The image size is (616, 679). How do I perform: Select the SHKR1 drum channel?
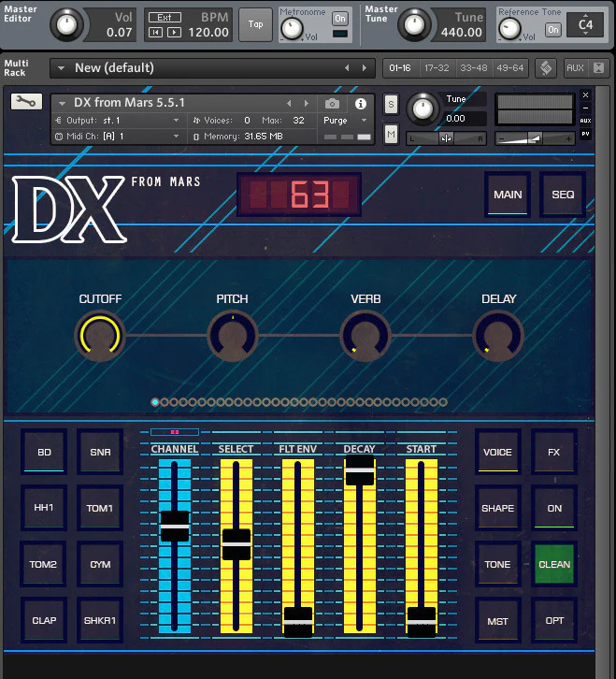pyautogui.click(x=100, y=620)
